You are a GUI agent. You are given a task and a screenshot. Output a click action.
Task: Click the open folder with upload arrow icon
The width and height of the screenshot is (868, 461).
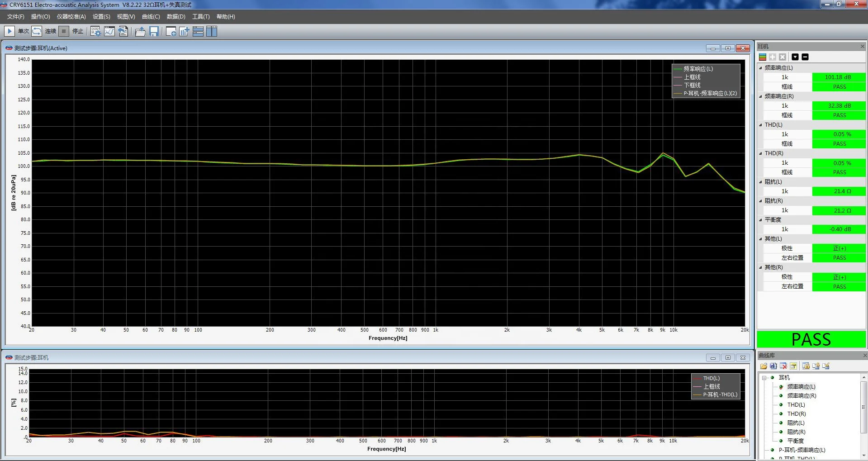pyautogui.click(x=140, y=31)
